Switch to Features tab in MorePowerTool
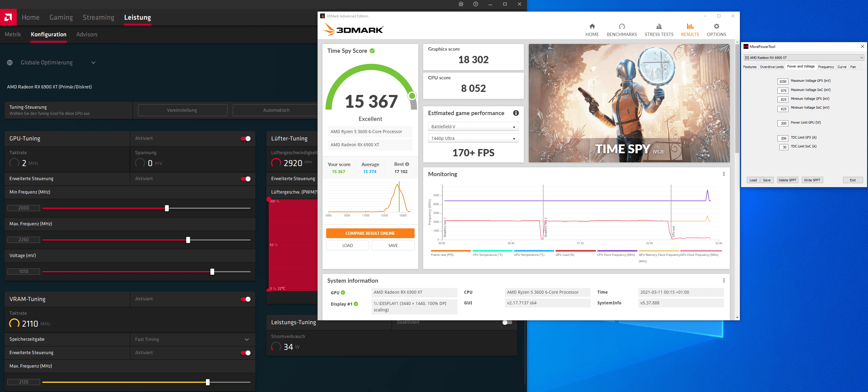The width and height of the screenshot is (868, 392). (x=750, y=67)
